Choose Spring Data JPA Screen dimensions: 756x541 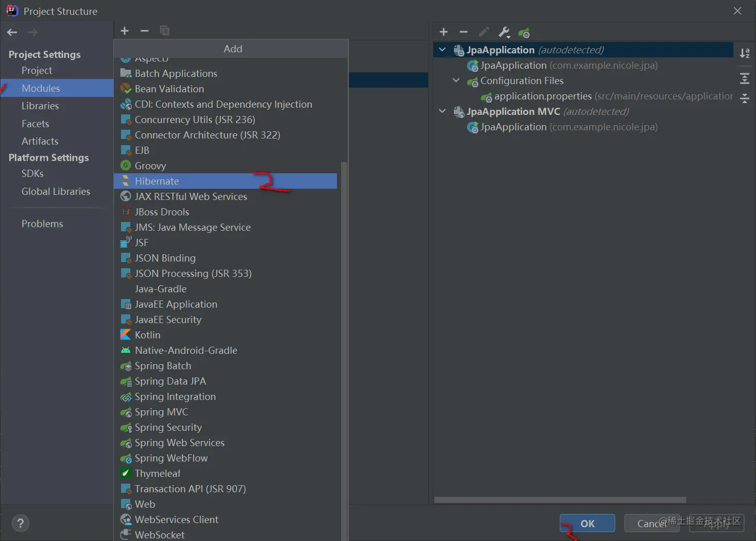coord(225,381)
